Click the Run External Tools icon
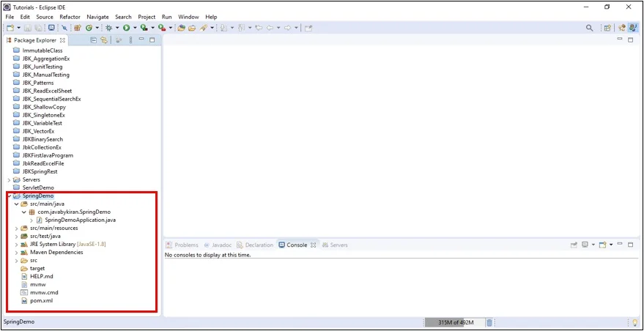The height and width of the screenshot is (331, 644). 162,28
